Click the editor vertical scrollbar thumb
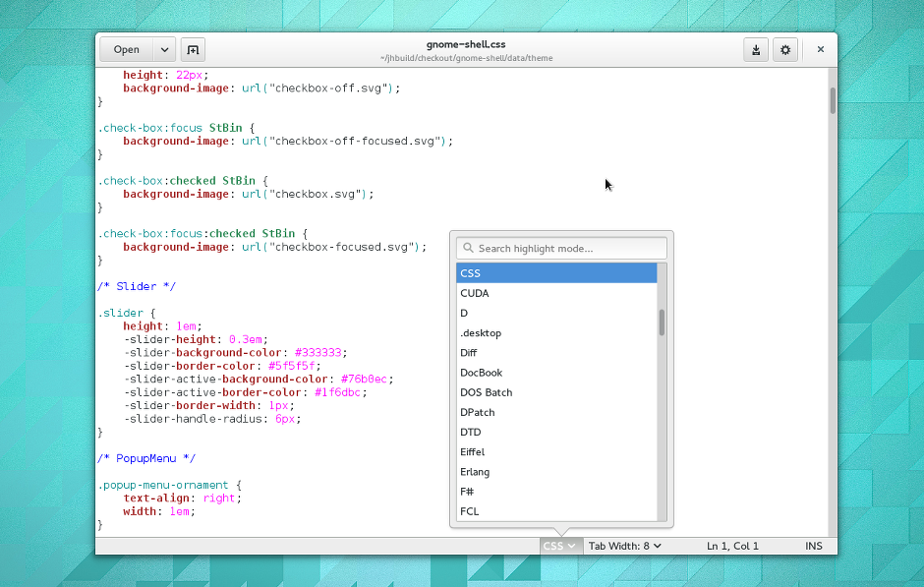This screenshot has width=924, height=587. pos(833,100)
